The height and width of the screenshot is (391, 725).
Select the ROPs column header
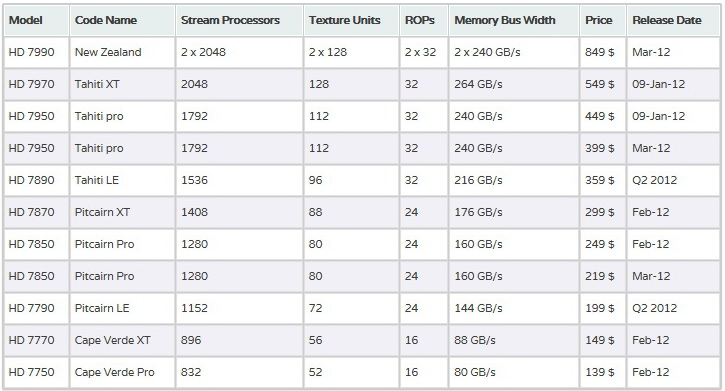pyautogui.click(x=424, y=20)
